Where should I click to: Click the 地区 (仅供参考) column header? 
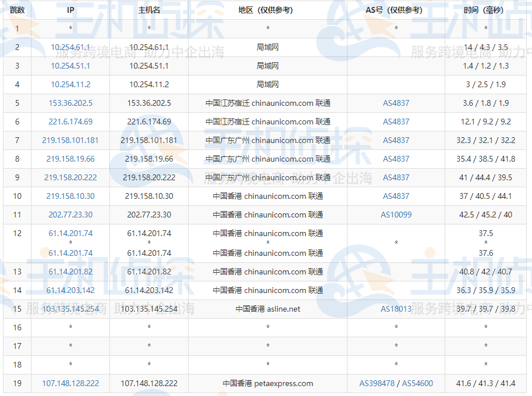267,9
